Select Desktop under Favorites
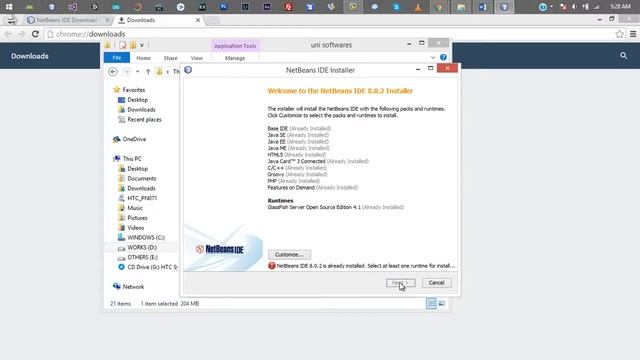 [137, 100]
